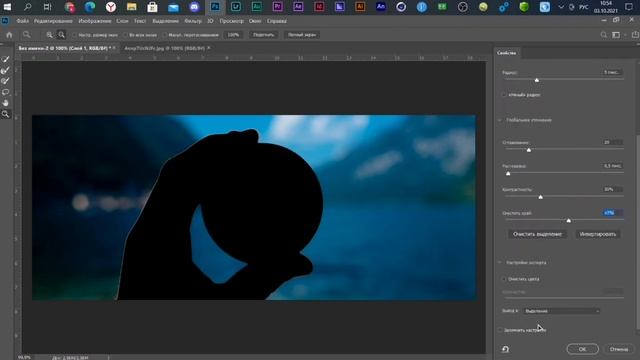Open Adobe Animate from taskbar
Image resolution: width=640 pixels, height=360 pixels.
[381, 7]
